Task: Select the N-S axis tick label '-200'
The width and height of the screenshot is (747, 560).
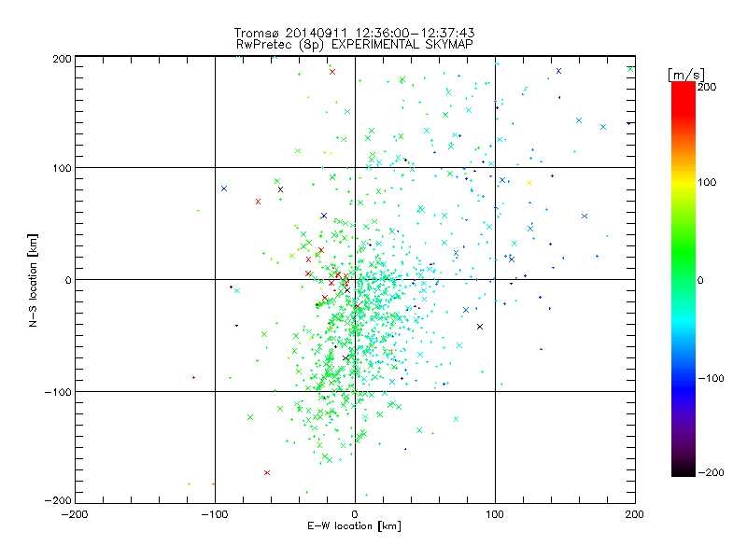Action: click(58, 500)
